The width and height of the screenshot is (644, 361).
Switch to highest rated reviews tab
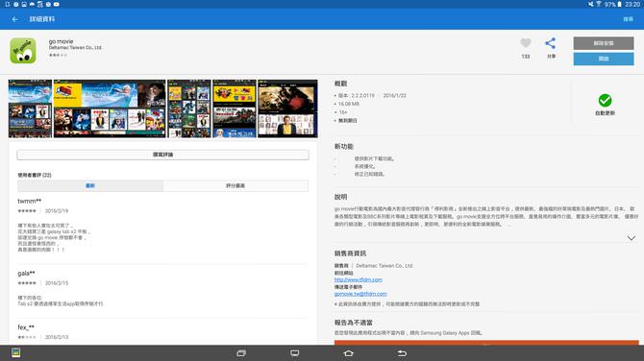(x=235, y=186)
